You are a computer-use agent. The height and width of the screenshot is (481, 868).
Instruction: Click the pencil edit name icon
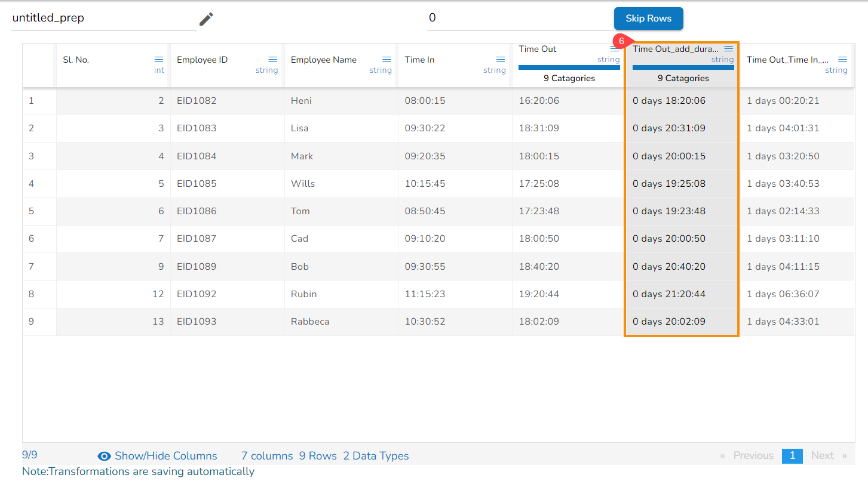click(x=206, y=19)
